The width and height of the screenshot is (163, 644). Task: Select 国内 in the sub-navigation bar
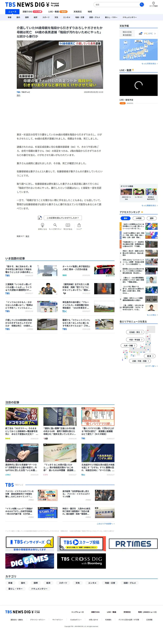tap(18, 17)
